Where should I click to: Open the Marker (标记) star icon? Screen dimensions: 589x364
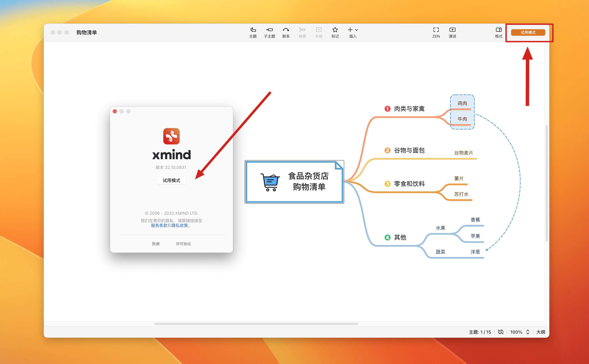tap(335, 30)
